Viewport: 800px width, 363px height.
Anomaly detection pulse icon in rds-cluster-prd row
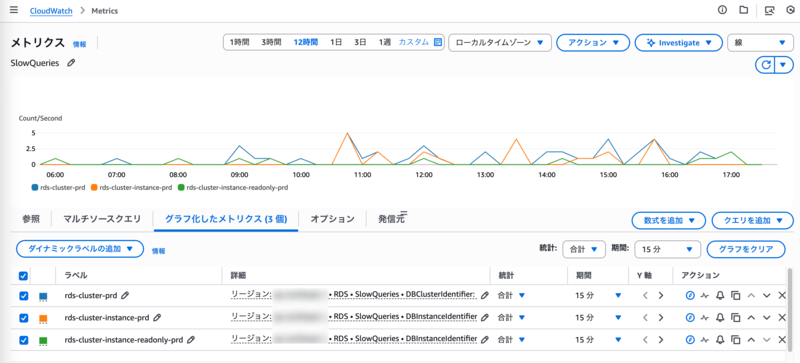pos(705,295)
